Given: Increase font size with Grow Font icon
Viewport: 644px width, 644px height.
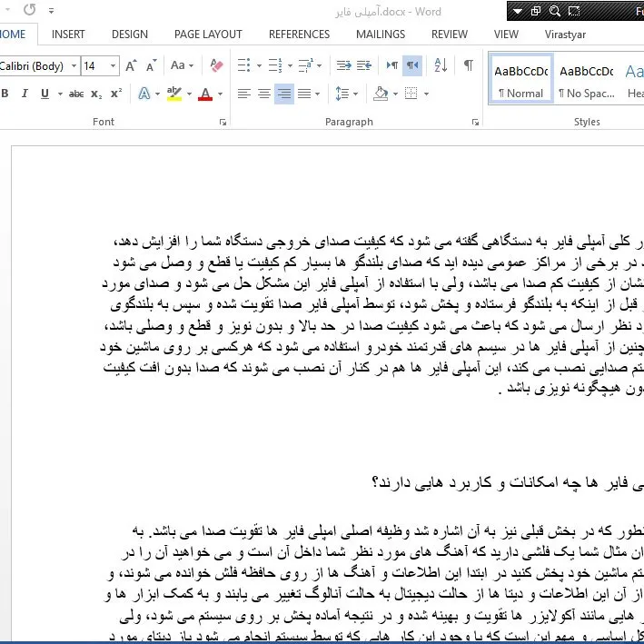Looking at the screenshot, I should 132,65.
